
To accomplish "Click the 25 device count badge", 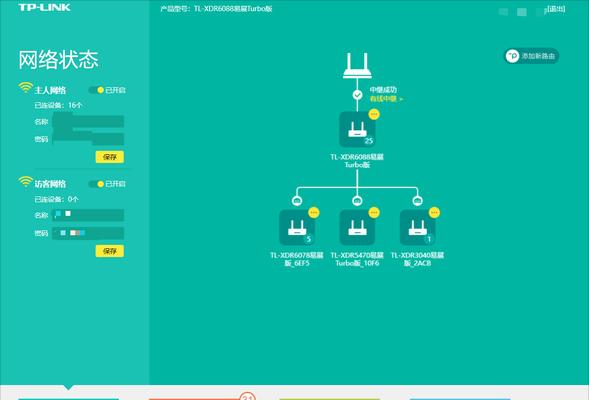I will coord(369,141).
